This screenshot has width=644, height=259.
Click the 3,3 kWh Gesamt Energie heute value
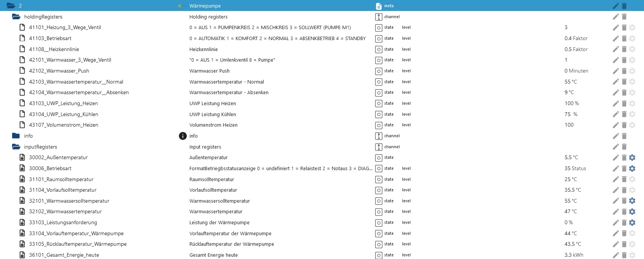tap(574, 255)
